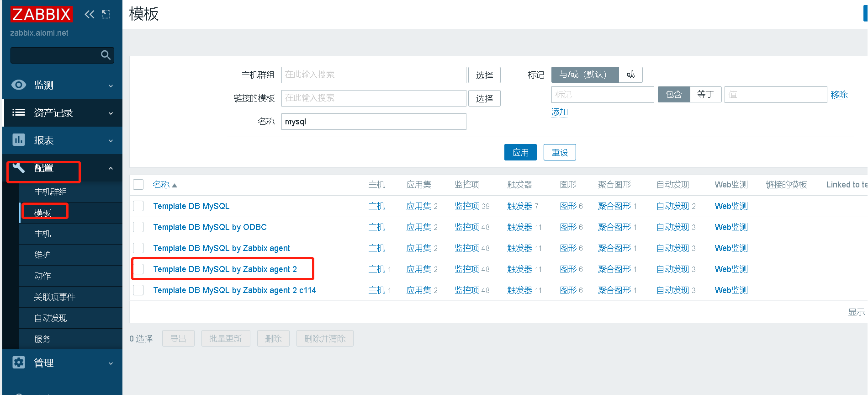The width and height of the screenshot is (868, 395).
Task: Toggle the select-all templates checkbox
Action: [138, 185]
